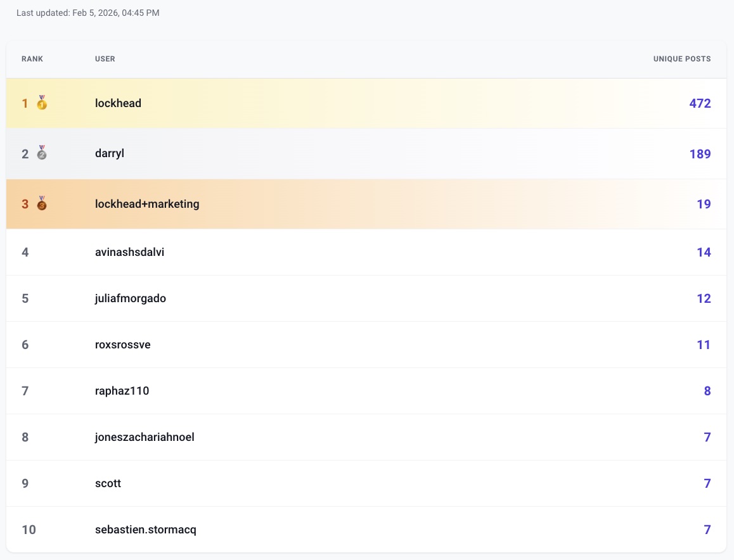Image resolution: width=734 pixels, height=560 pixels.
Task: Click the Rank column header
Action: (x=32, y=59)
